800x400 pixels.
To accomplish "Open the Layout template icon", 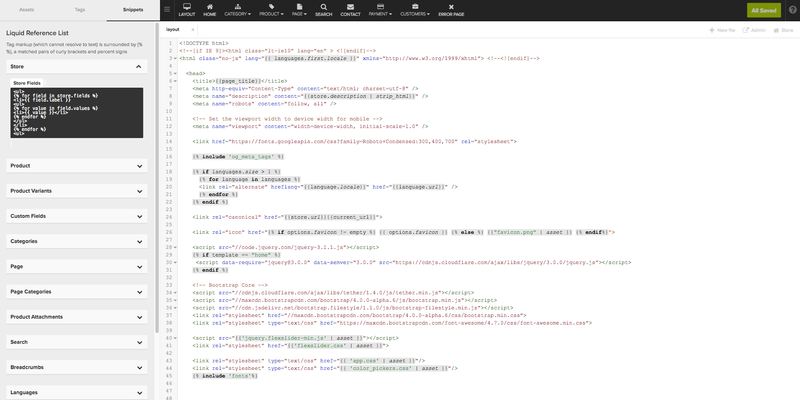I will (x=187, y=10).
